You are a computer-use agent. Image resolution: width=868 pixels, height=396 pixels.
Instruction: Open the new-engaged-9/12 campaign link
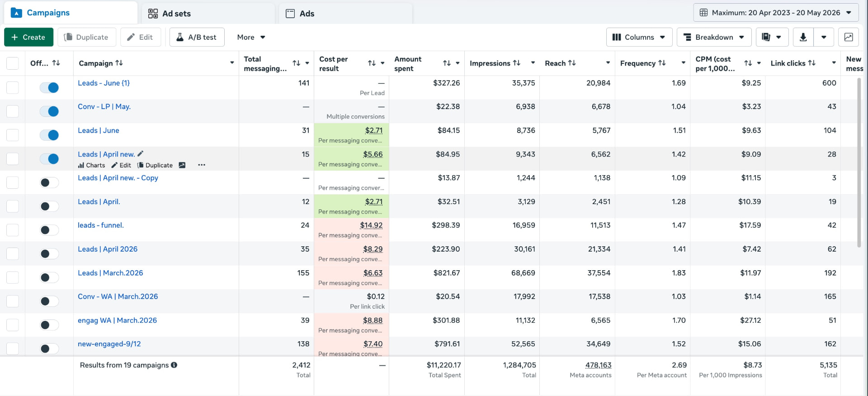point(109,344)
